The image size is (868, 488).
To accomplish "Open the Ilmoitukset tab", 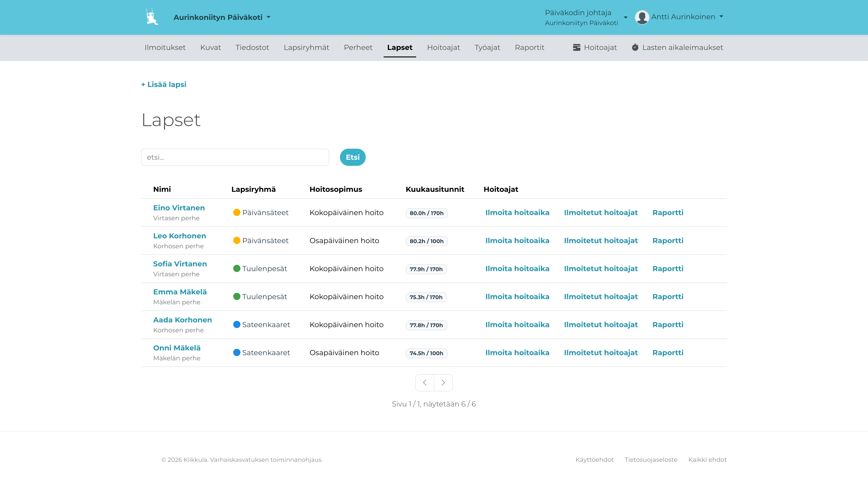I will tap(165, 47).
